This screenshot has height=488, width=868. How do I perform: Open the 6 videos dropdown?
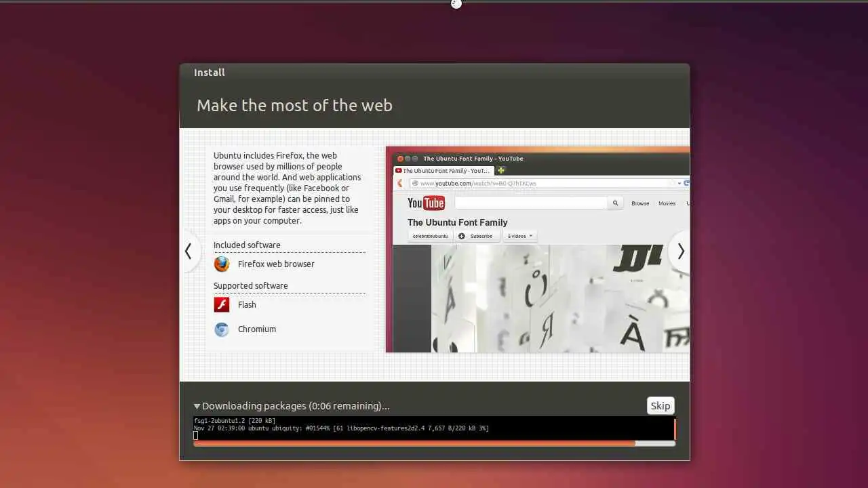click(x=520, y=236)
